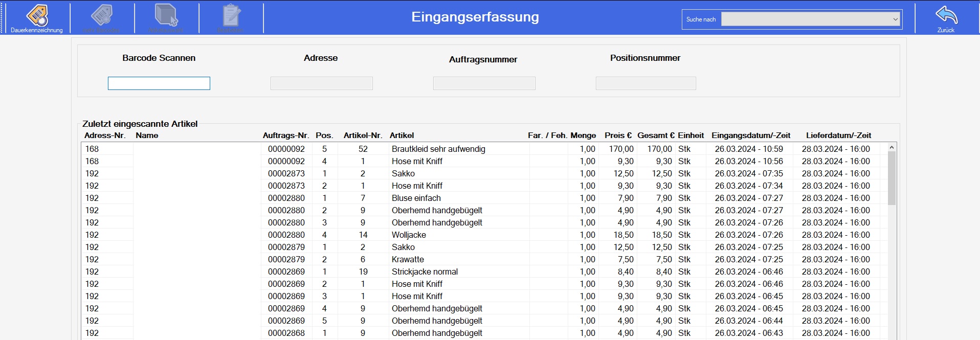This screenshot has height=340, width=980.
Task: Click the Auftrags-Nr. column header
Action: pos(286,135)
